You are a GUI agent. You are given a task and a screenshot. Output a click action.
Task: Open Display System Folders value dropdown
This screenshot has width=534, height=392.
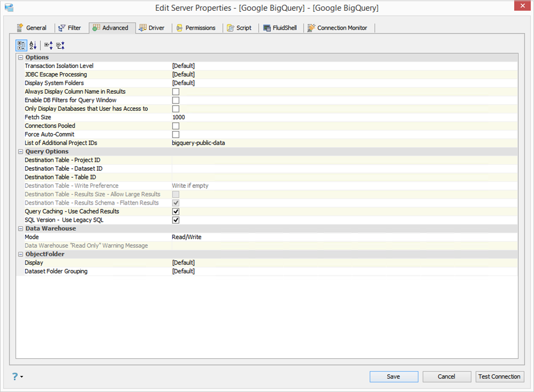point(344,83)
